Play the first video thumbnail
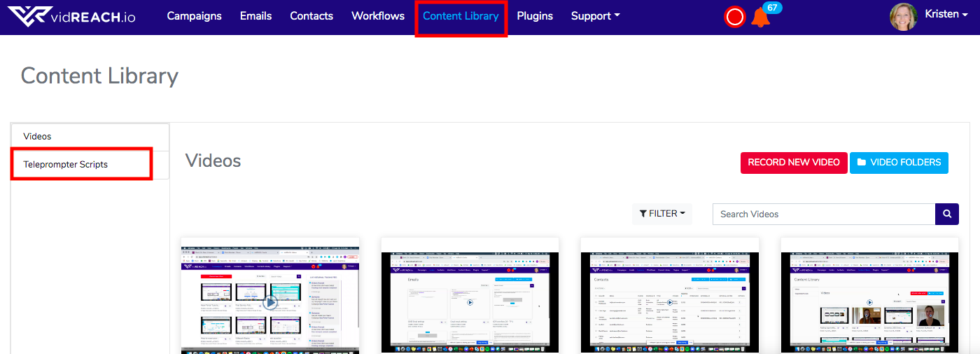The image size is (980, 354). 270,302
